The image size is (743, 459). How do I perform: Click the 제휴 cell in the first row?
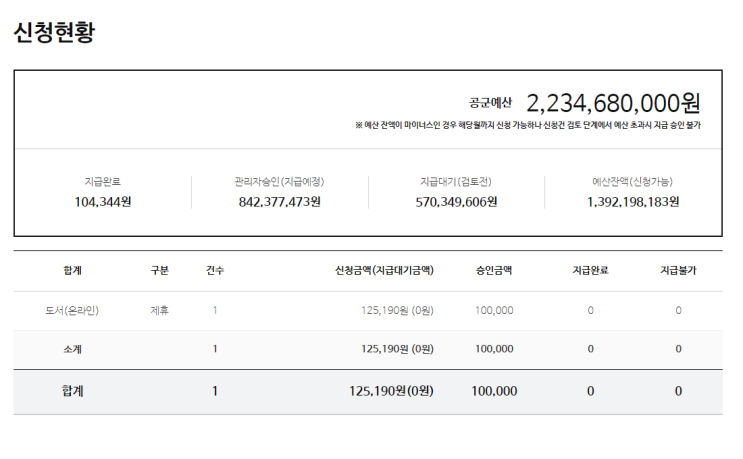[159, 310]
